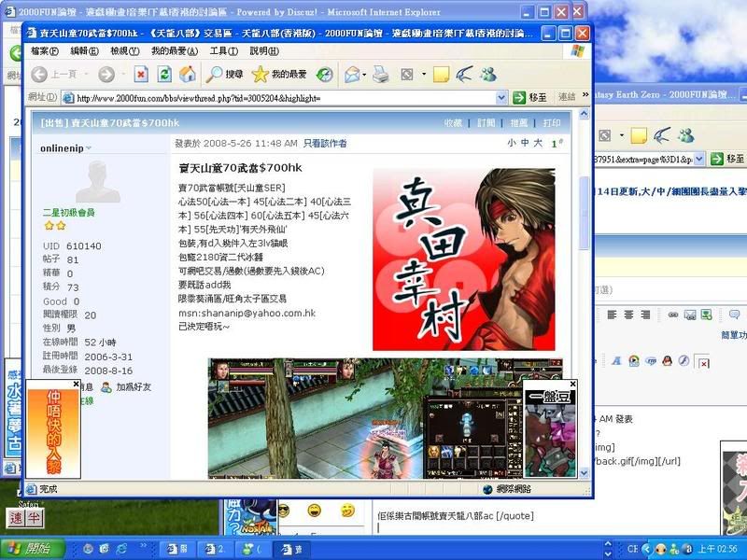Image resolution: width=747 pixels, height=560 pixels.
Task: Click the yellow note icon in the background window toolbar
Action: tap(639, 135)
